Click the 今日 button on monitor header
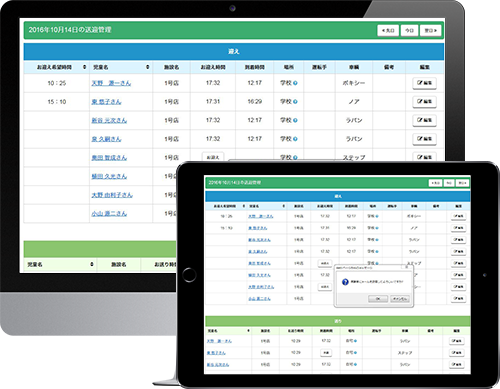The image size is (500, 389). 409,30
